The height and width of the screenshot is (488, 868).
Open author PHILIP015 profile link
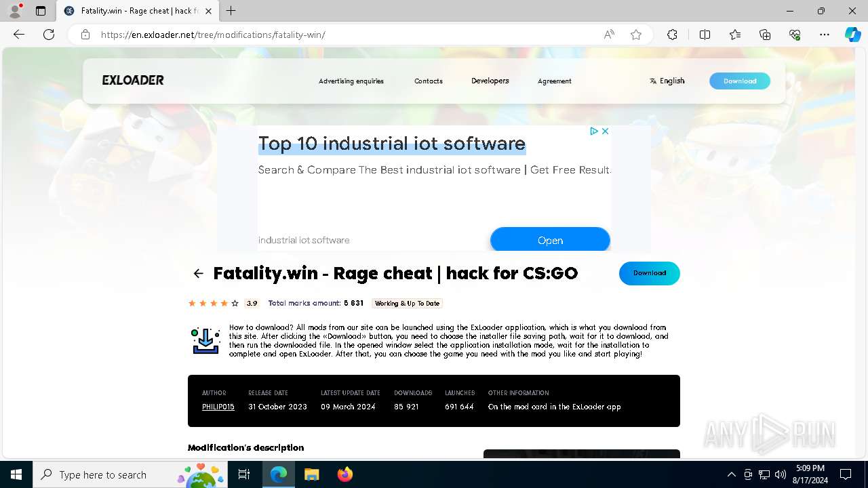[x=218, y=407]
